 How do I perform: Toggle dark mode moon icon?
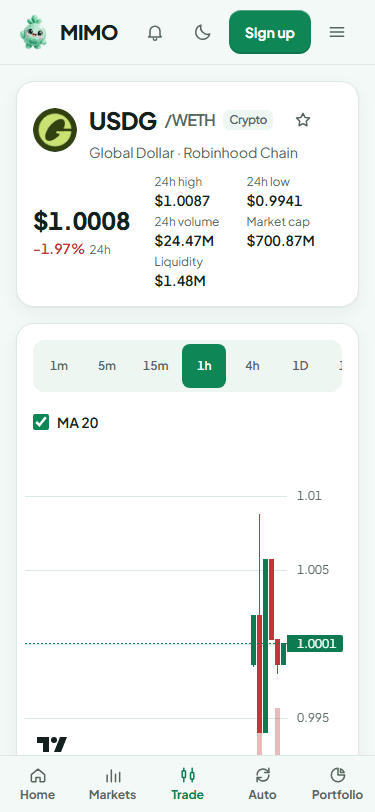pyautogui.click(x=203, y=33)
